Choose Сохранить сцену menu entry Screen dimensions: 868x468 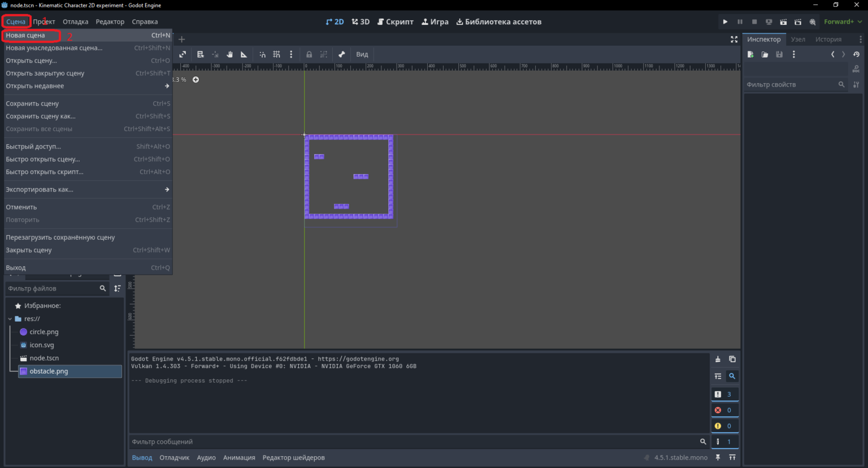coord(88,103)
